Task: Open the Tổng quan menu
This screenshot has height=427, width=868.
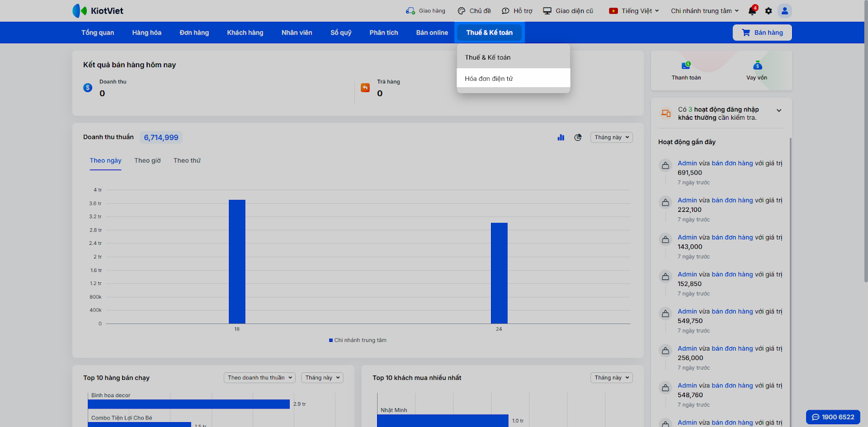Action: point(98,33)
